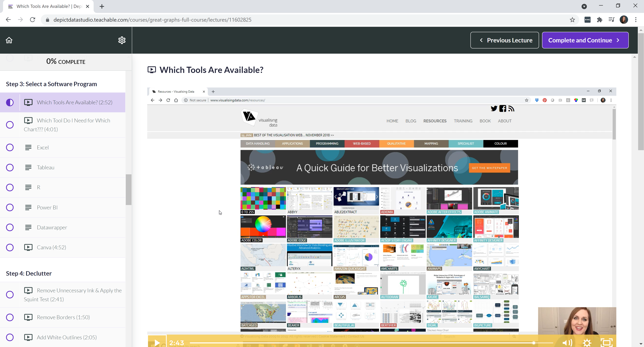Click the Datawrapper lecture name
The width and height of the screenshot is (644, 347).
pyautogui.click(x=52, y=228)
